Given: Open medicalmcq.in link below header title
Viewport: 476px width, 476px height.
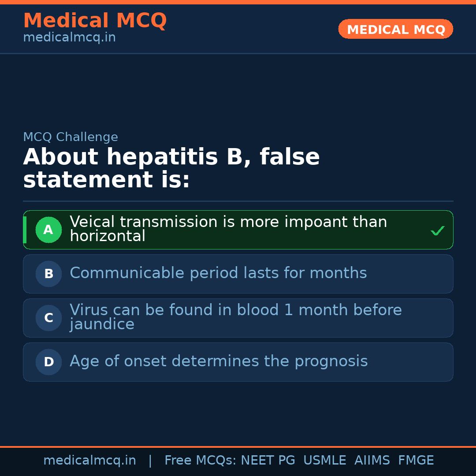Looking at the screenshot, I should (69, 38).
